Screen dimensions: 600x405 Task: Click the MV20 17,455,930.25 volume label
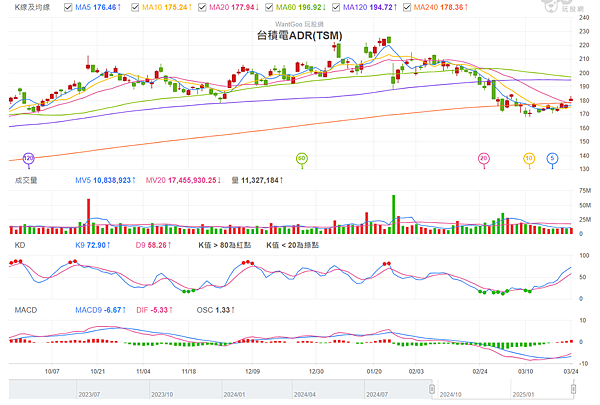[183, 180]
